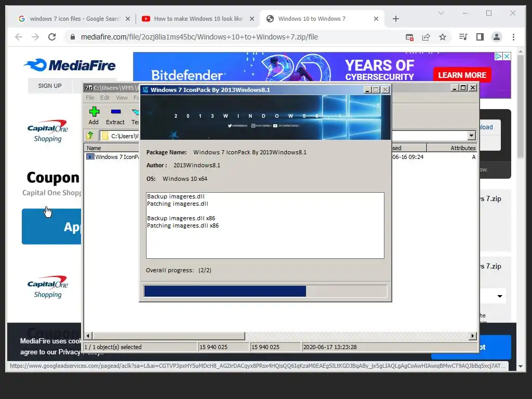Click the 7-Zip title bar icon
This screenshot has width=532, height=399.
click(x=88, y=88)
